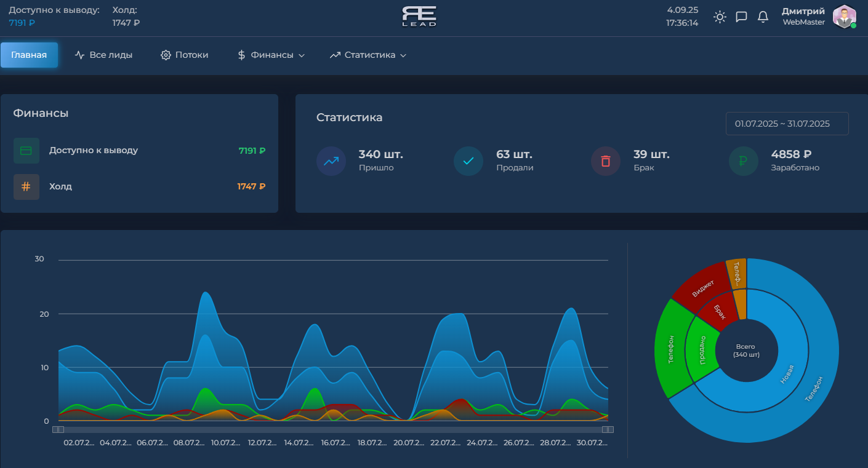Open messages via chat bubble icon
The image size is (868, 468).
[741, 17]
